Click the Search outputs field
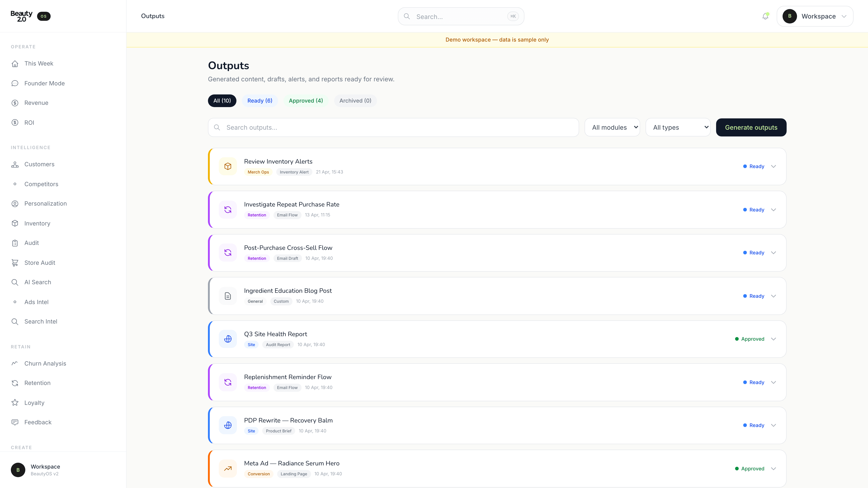868x488 pixels. [393, 127]
